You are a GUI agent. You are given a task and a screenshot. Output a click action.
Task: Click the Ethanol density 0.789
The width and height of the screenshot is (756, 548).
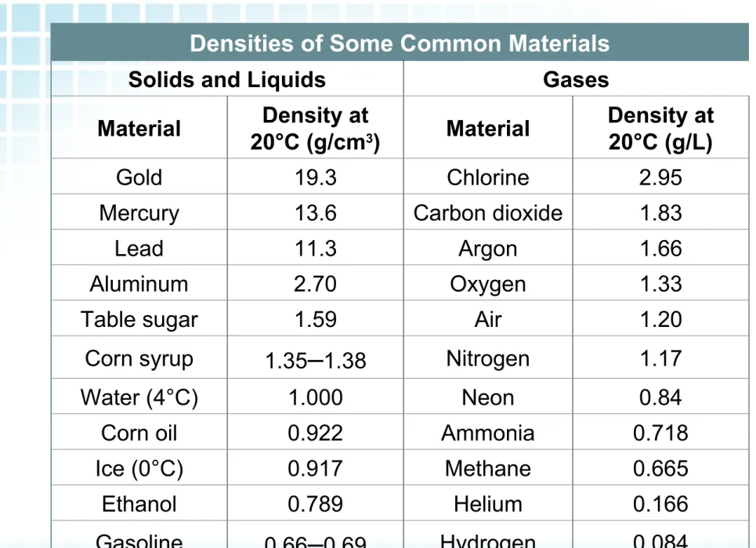(x=315, y=504)
